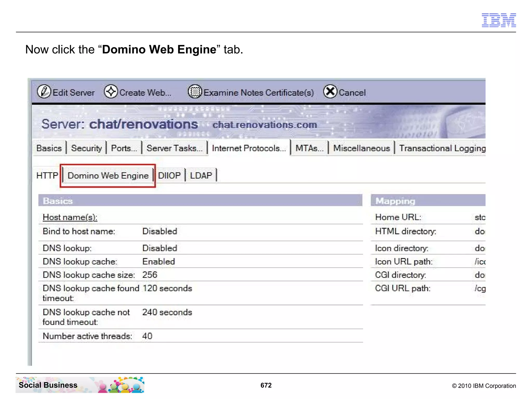The image size is (532, 399).
Task: Switch to the DIIOP sub-tab
Action: (x=169, y=176)
